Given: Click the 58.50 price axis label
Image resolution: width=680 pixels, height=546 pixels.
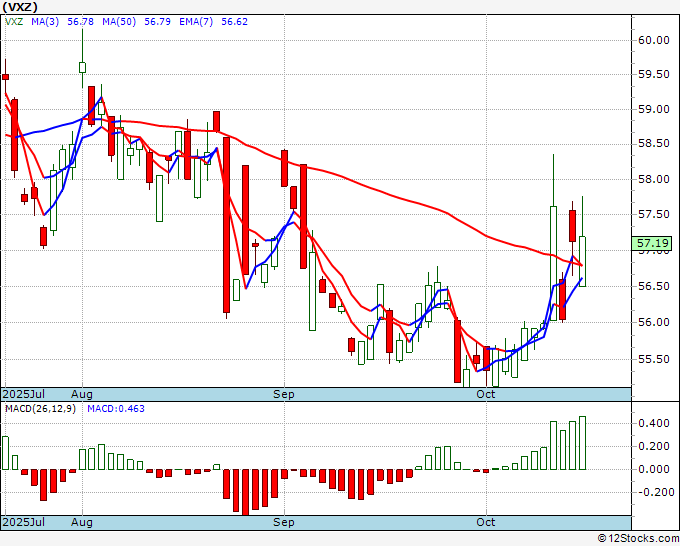Looking at the screenshot, I should (x=654, y=144).
